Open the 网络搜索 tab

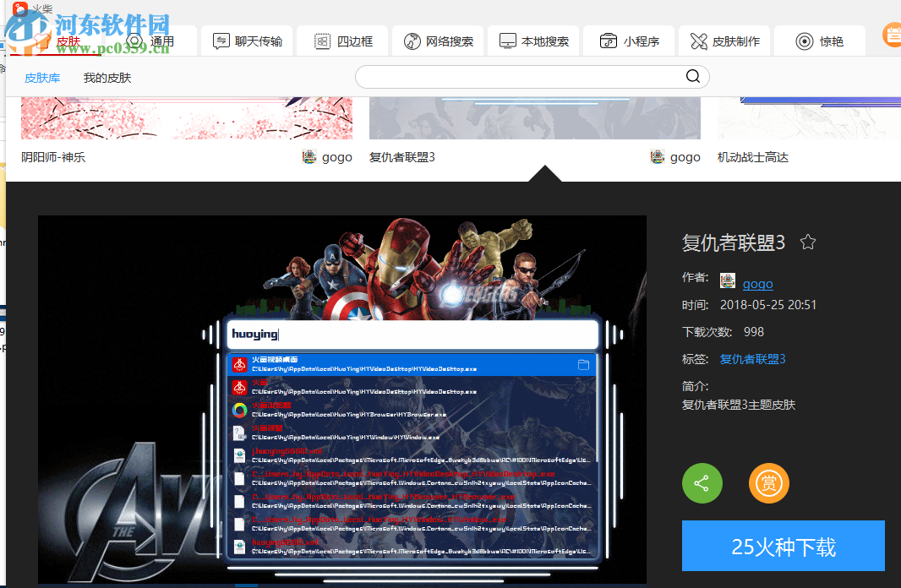point(439,41)
